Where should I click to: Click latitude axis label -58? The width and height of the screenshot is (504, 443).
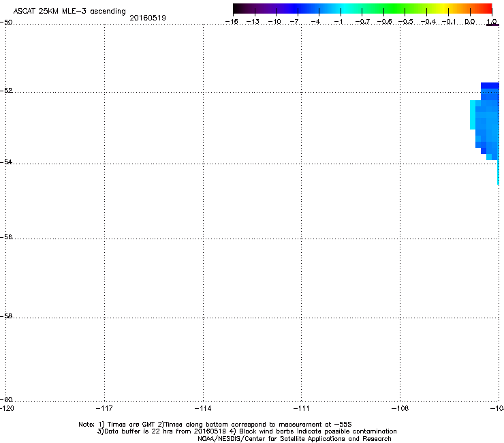click(x=6, y=316)
